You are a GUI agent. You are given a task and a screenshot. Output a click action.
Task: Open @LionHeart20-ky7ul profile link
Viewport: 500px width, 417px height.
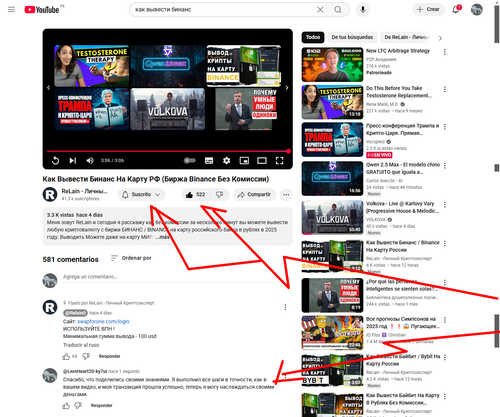[85, 371]
